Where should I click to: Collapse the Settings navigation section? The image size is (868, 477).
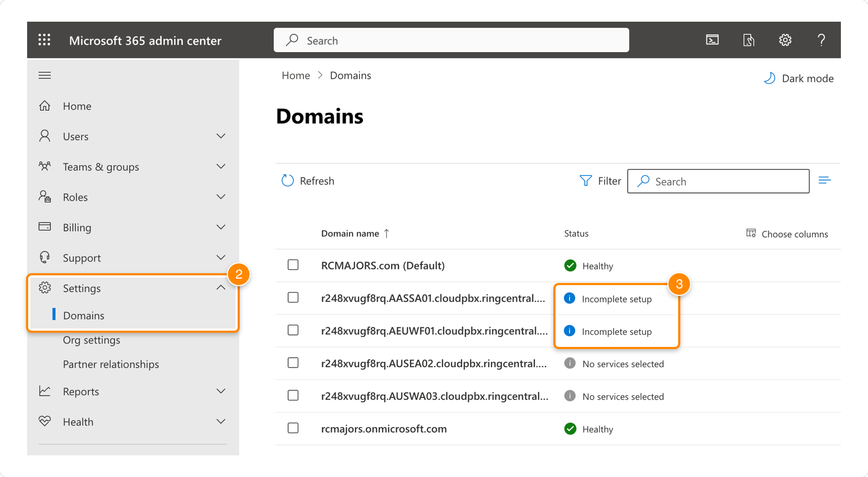221,288
